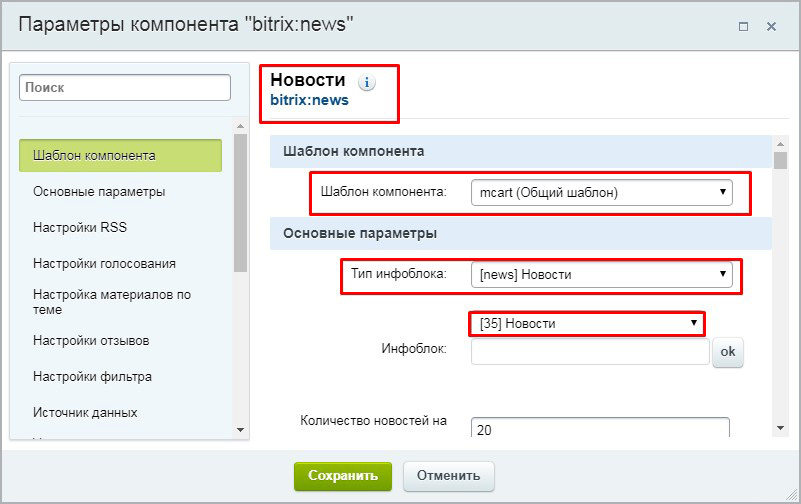801x504 pixels.
Task: Click the sidebar scrollbar down arrow
Action: click(x=240, y=429)
